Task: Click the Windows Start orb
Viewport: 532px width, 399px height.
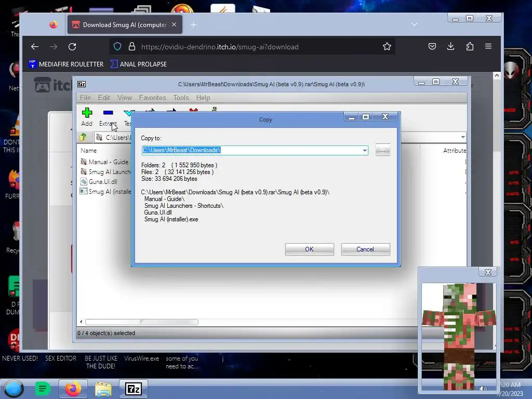Action: point(14,389)
